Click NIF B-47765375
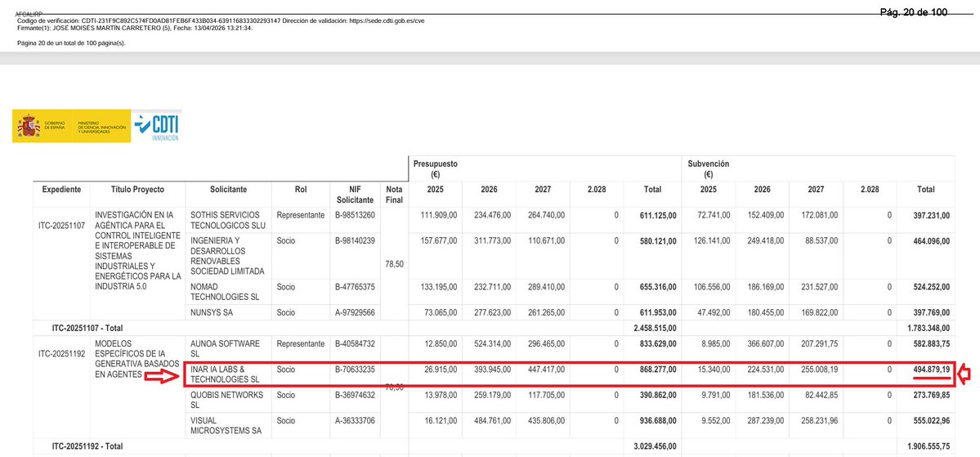The image size is (980, 457). [355, 286]
